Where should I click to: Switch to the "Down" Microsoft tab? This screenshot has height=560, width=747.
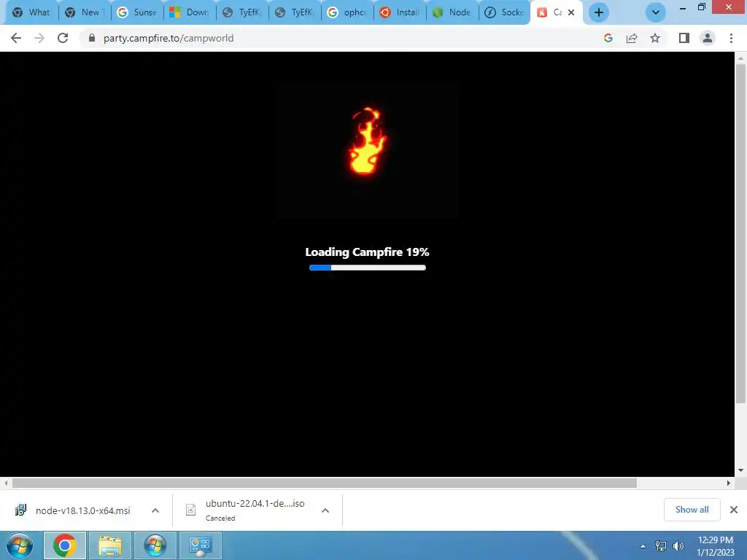(x=190, y=12)
